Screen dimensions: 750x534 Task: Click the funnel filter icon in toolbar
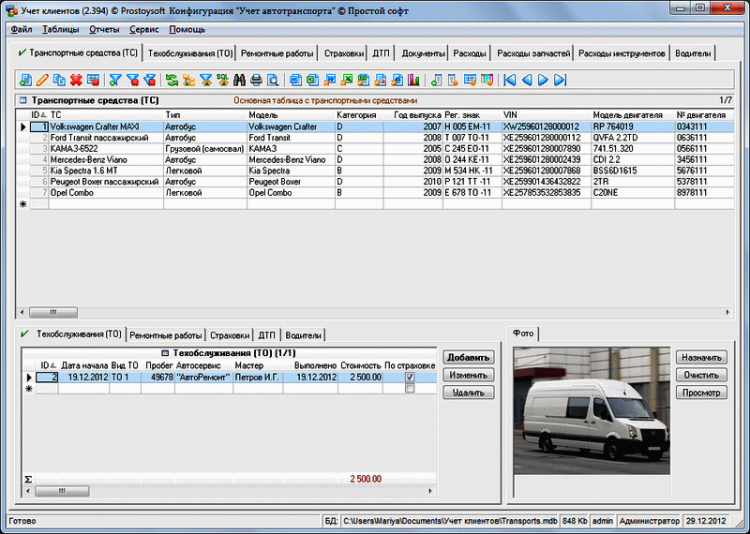coord(116,80)
